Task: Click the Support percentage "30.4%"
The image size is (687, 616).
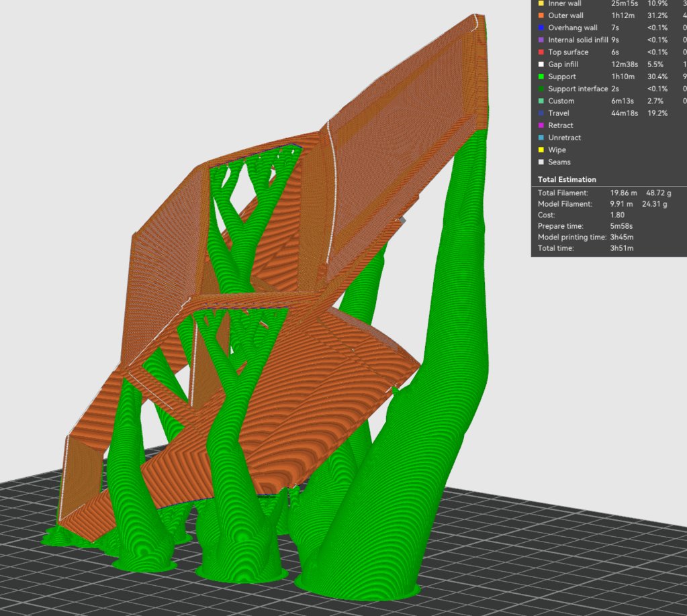Action: (x=657, y=76)
